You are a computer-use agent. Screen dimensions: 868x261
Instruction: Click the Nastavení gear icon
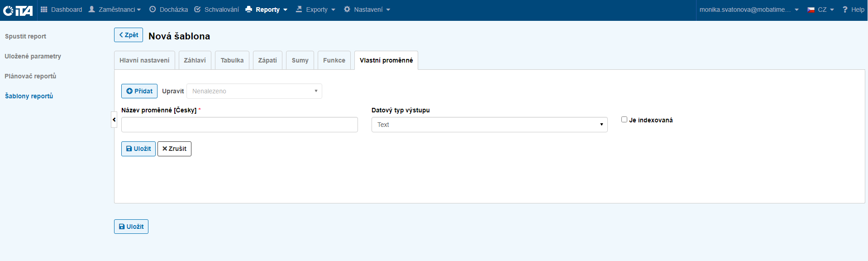pos(347,10)
